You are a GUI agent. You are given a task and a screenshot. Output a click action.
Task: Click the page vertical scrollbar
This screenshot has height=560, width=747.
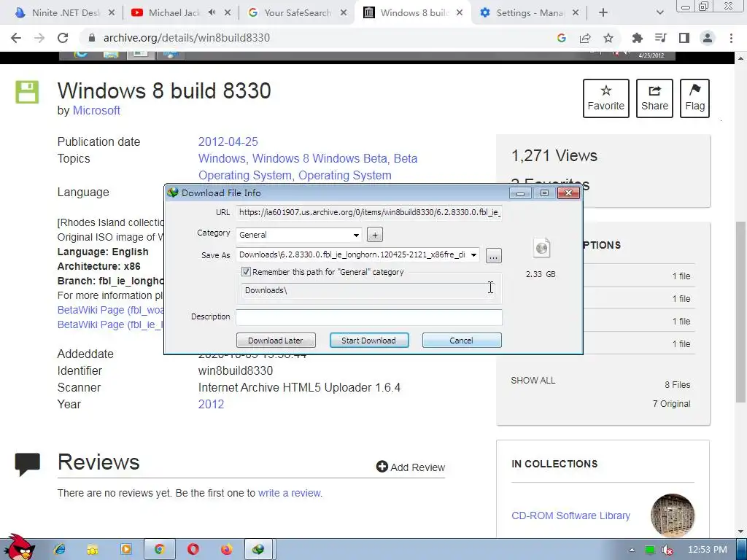pyautogui.click(x=741, y=312)
